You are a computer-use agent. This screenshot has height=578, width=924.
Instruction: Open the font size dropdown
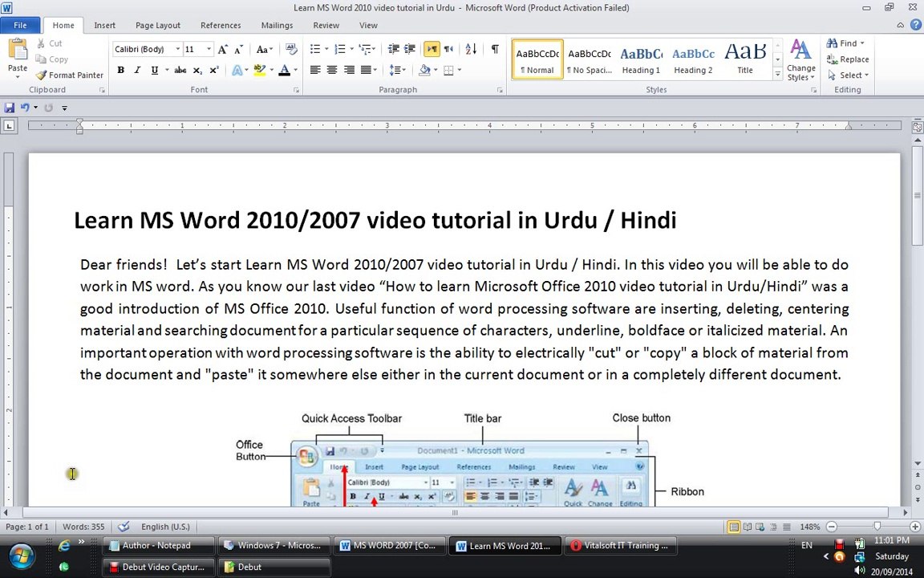(209, 49)
